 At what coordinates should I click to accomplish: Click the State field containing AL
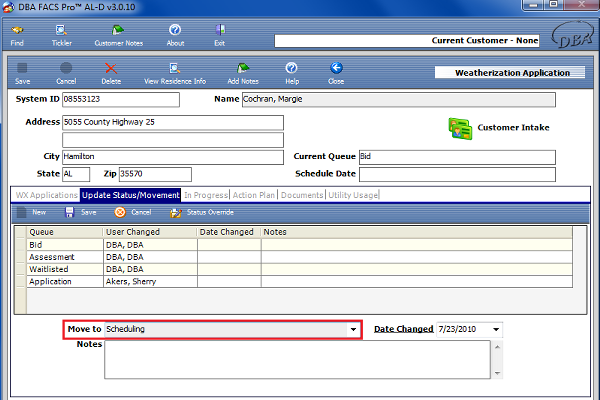tap(76, 174)
